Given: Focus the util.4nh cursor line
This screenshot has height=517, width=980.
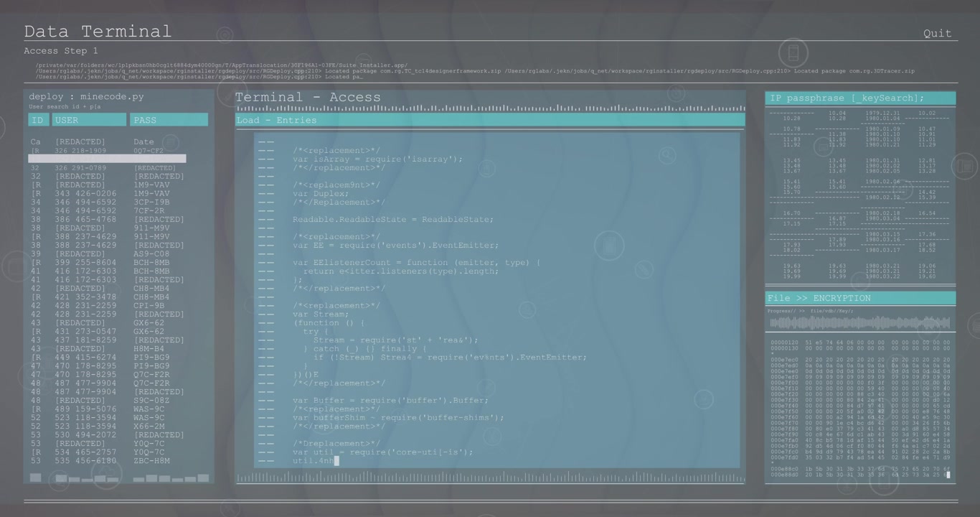Looking at the screenshot, I should coord(315,461).
